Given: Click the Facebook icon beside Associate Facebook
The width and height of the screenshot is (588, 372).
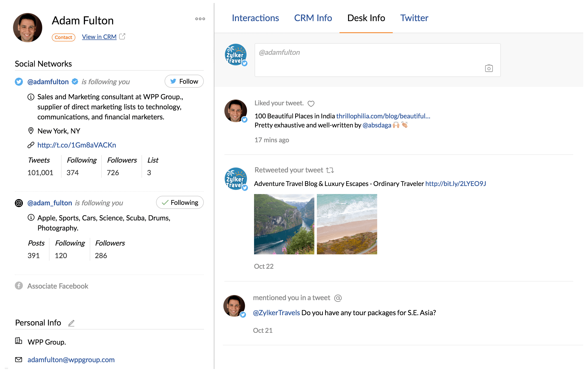Looking at the screenshot, I should [19, 286].
